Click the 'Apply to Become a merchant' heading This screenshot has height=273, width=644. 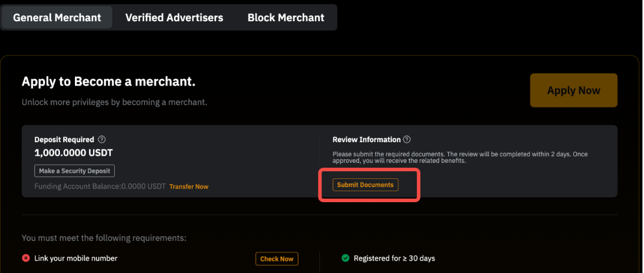point(109,82)
